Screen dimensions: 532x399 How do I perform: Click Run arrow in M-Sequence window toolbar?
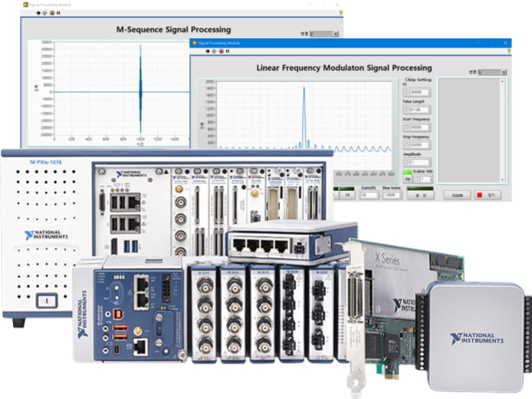click(x=38, y=13)
